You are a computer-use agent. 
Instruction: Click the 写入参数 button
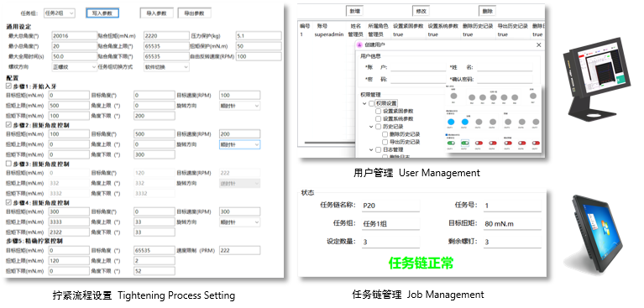[x=102, y=13]
